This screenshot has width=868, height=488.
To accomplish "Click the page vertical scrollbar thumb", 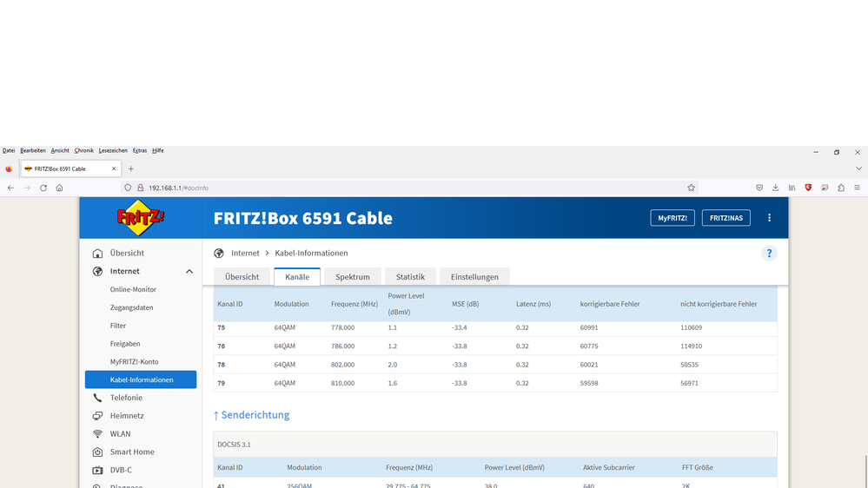I will (865, 471).
